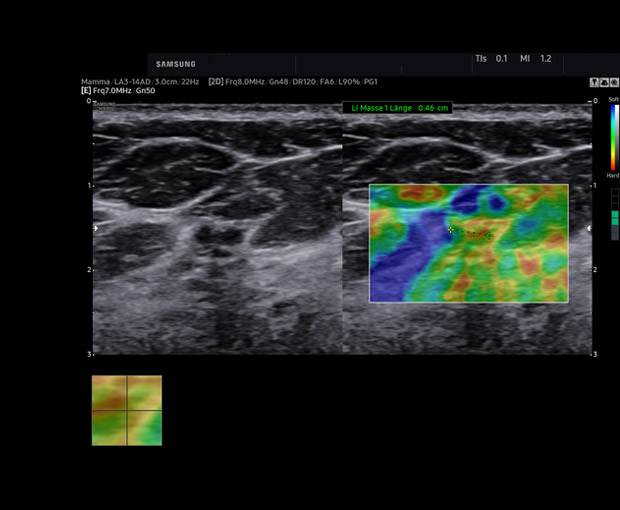The image size is (620, 510).
Task: Click the 3.0cm depth setting
Action: coord(169,81)
